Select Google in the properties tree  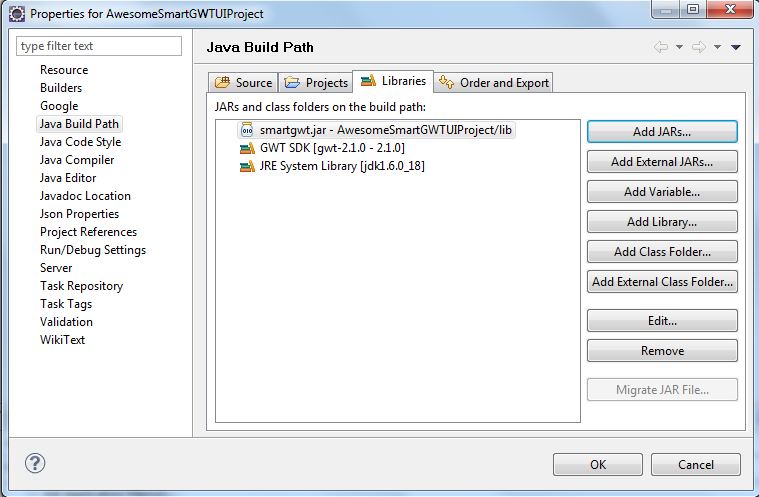pos(59,105)
